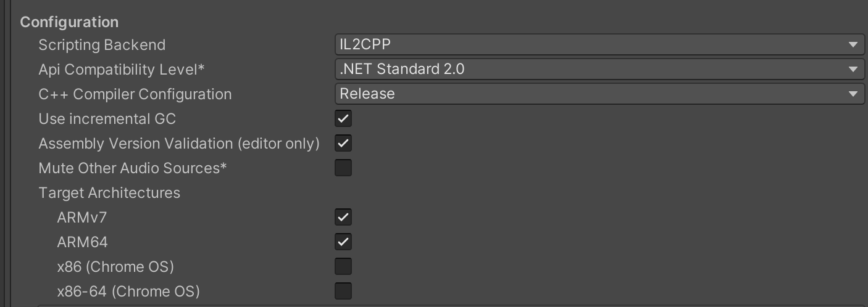
Task: Click the Scripting Backend label text
Action: tap(102, 45)
